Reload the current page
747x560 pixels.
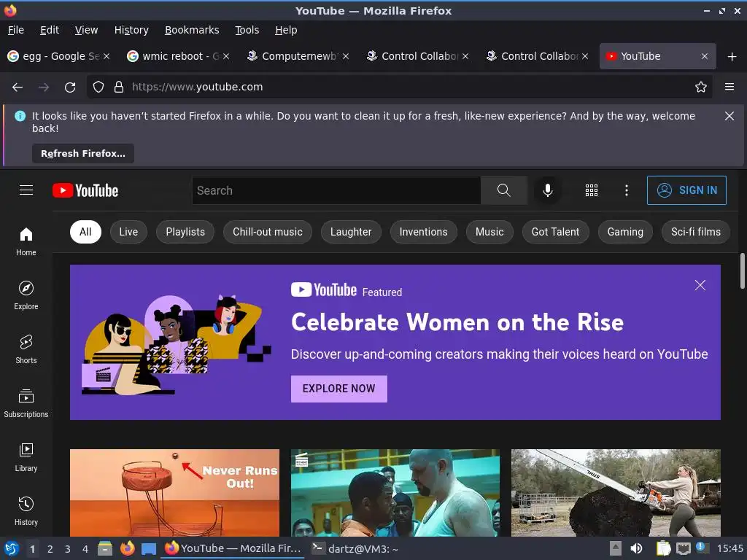(x=70, y=87)
